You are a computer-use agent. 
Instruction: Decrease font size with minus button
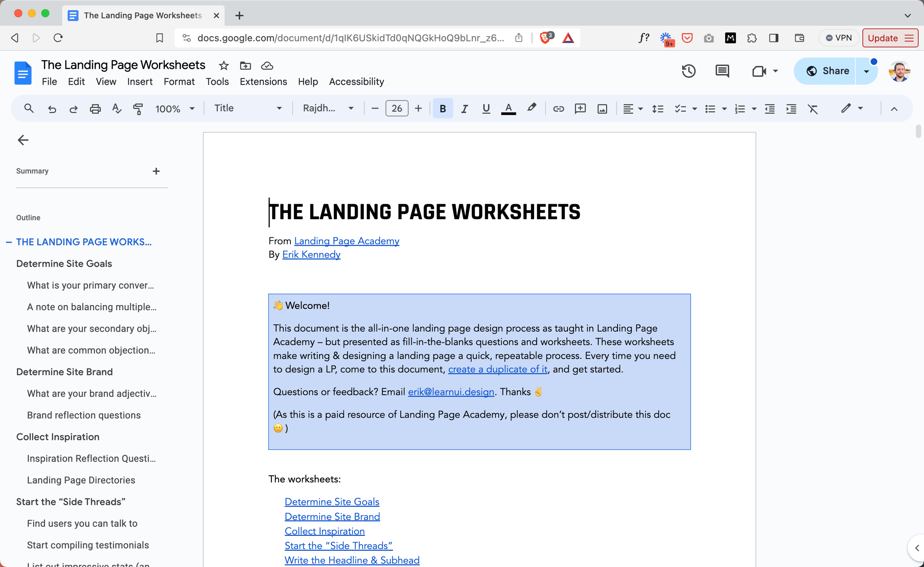(375, 109)
